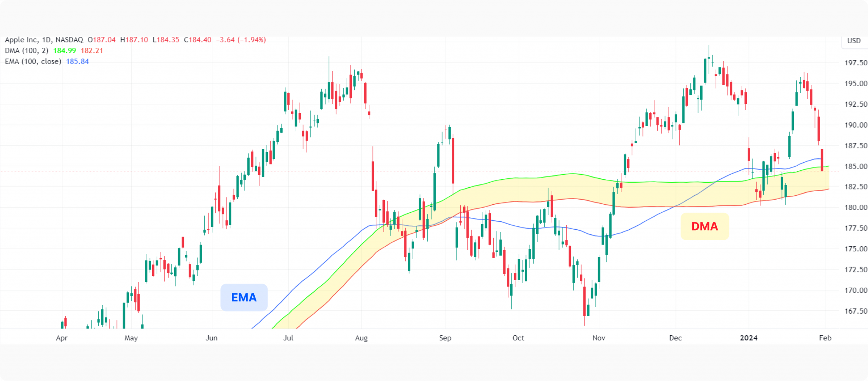868x381 pixels.
Task: Click the yellow DMA annotation label
Action: point(704,226)
